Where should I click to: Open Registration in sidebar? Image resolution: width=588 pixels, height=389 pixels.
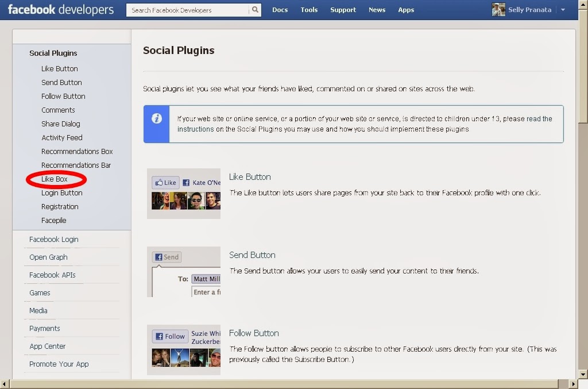[x=60, y=207]
